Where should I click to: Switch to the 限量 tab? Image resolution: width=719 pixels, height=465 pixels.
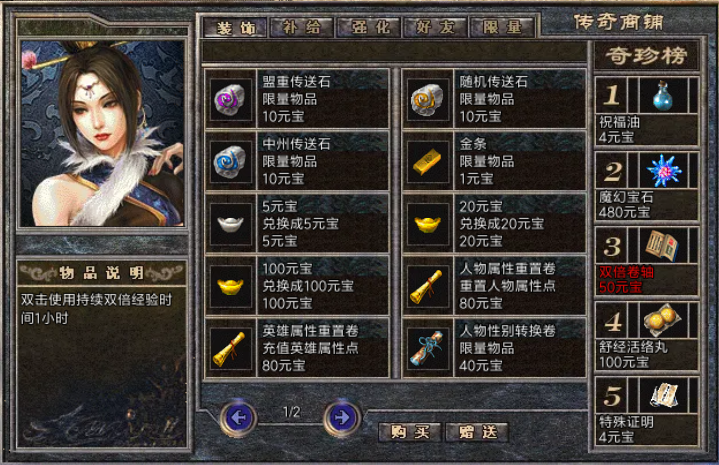[502, 28]
